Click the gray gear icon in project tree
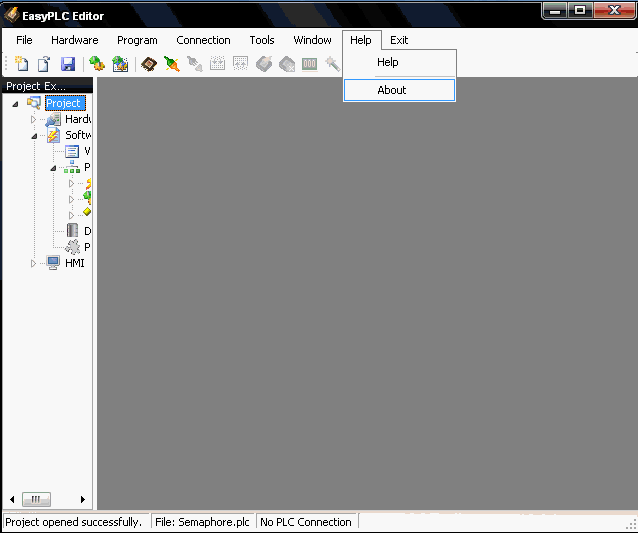The height and width of the screenshot is (533, 638). click(x=72, y=247)
